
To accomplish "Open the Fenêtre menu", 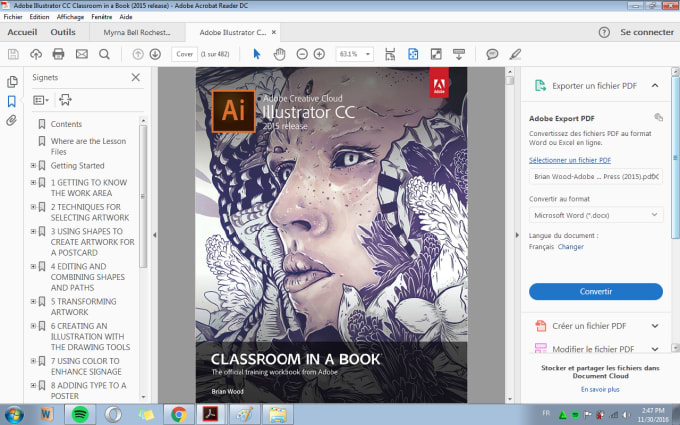I will tap(102, 16).
